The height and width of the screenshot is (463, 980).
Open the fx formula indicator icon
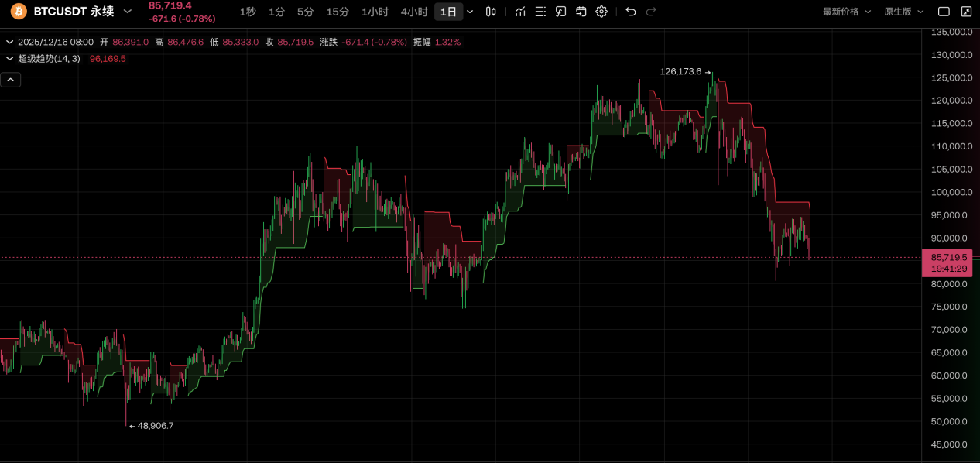[x=559, y=12]
